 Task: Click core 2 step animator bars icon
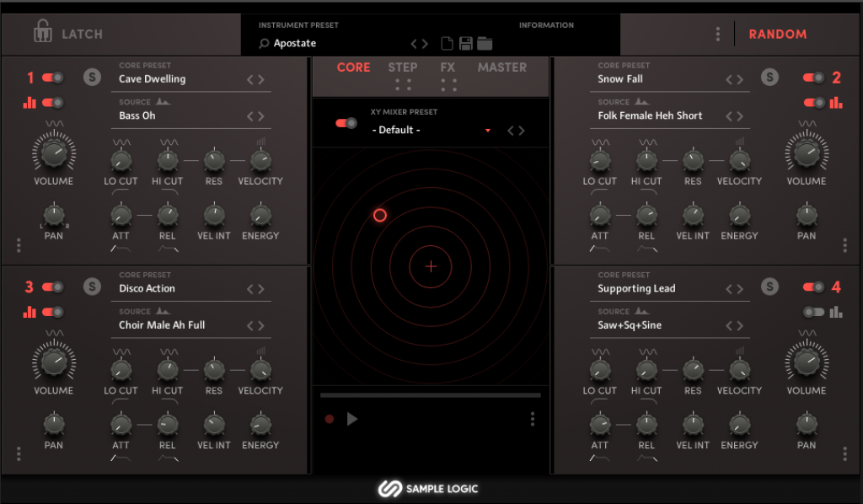[836, 102]
